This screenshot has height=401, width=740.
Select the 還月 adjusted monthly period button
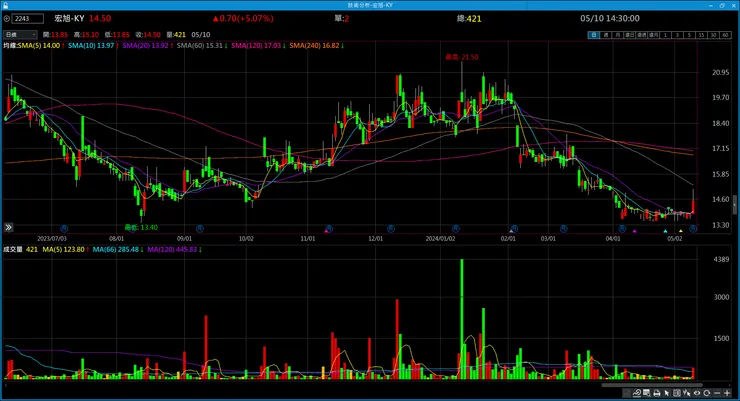click(x=653, y=35)
